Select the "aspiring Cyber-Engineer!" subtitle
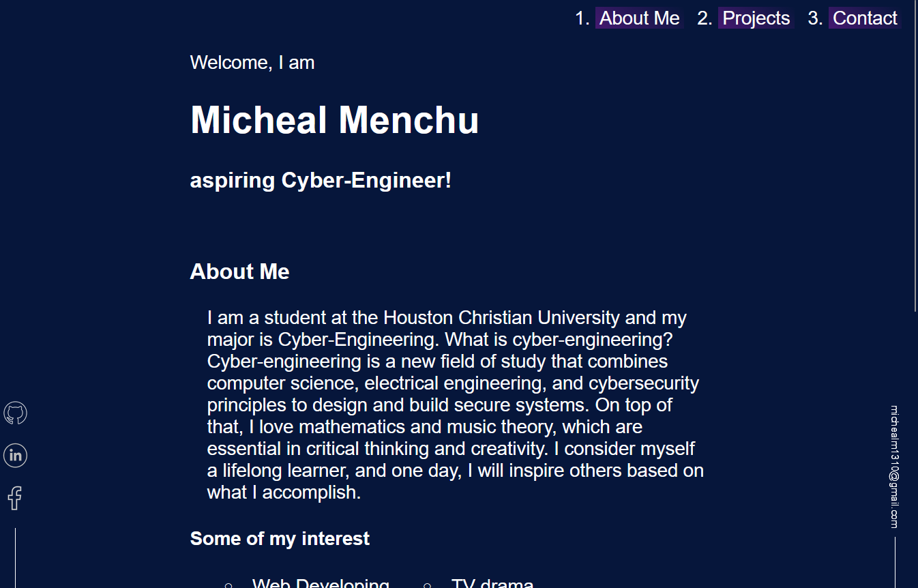Viewport: 918px width, 588px height. click(321, 181)
